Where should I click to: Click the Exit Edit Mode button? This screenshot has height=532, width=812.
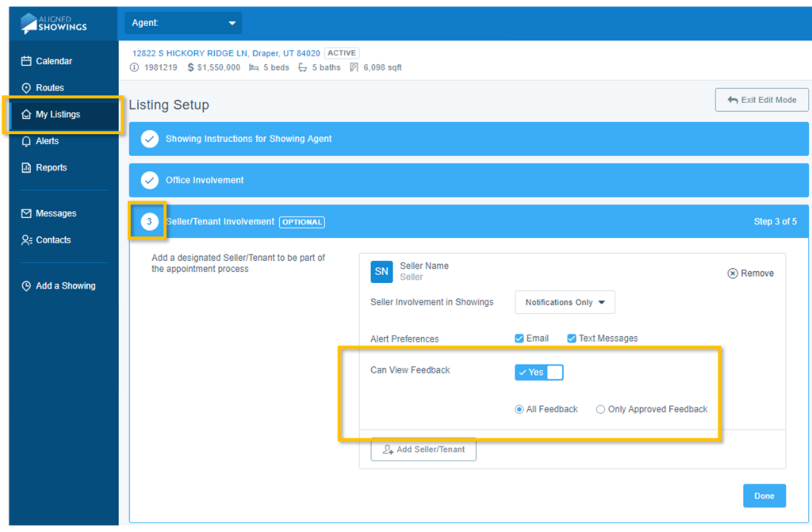pyautogui.click(x=761, y=100)
